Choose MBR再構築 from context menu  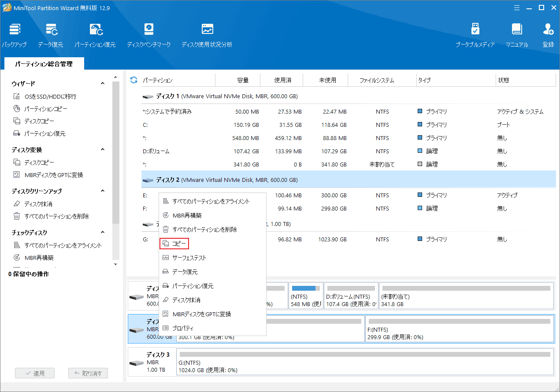212,215
